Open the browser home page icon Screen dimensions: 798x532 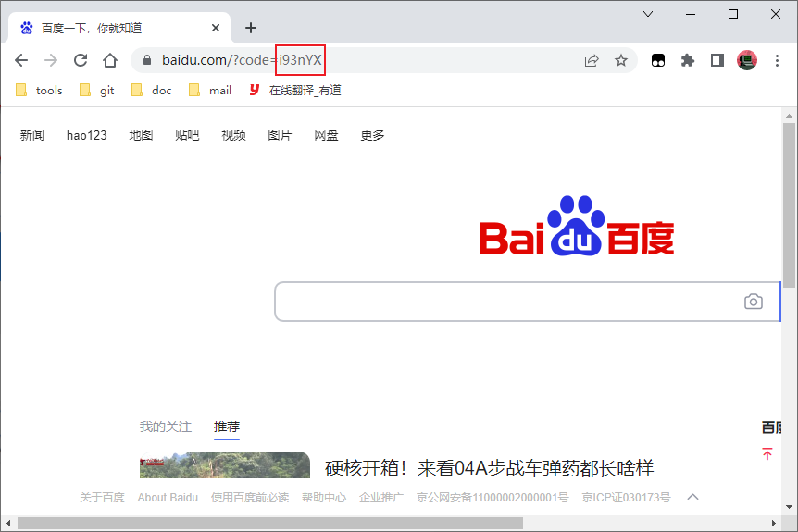pyautogui.click(x=110, y=60)
